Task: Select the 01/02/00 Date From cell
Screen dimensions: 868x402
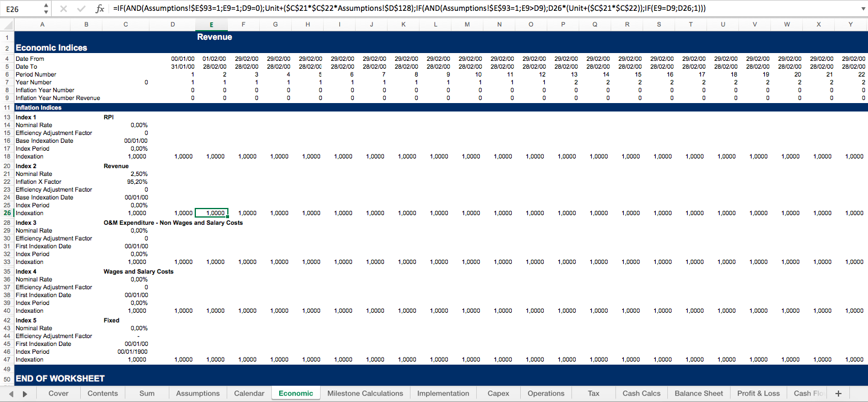Action: click(x=215, y=58)
